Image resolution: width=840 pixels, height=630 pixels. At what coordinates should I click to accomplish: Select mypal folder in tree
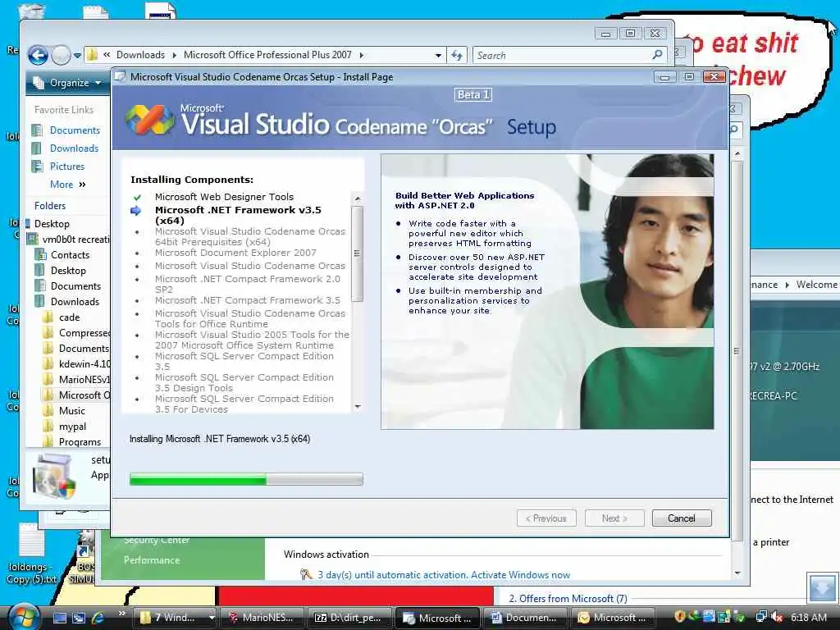click(x=72, y=427)
